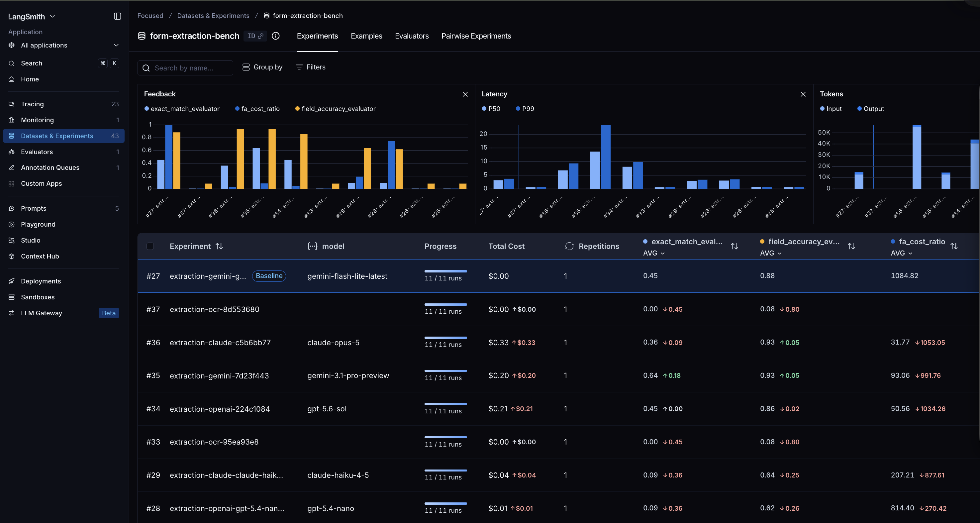
Task: Tick the select-all experiments checkbox
Action: [x=150, y=246]
